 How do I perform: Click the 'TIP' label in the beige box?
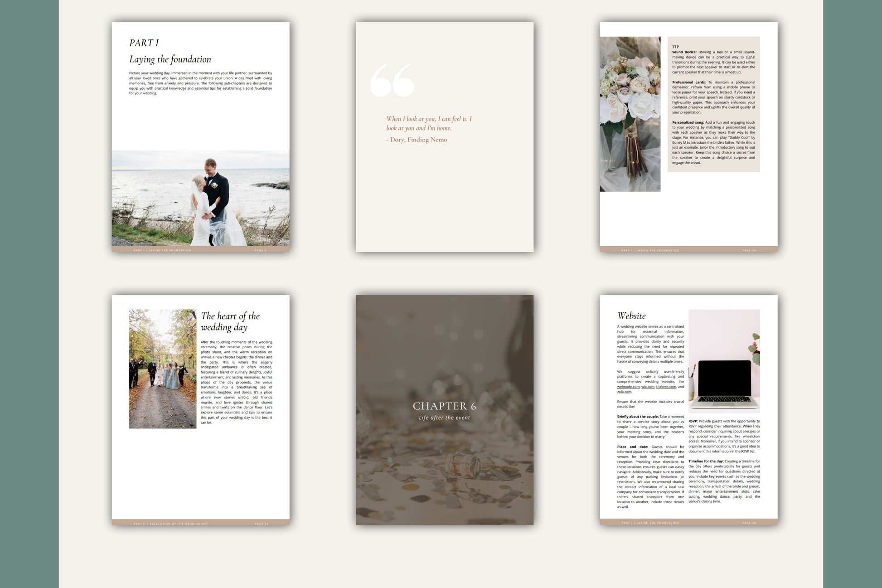pos(675,47)
